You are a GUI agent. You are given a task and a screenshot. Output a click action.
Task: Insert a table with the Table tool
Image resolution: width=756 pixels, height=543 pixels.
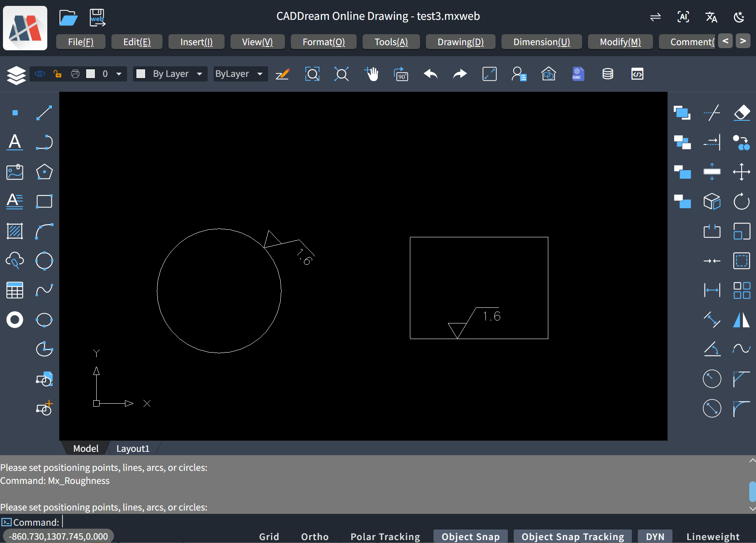(15, 290)
